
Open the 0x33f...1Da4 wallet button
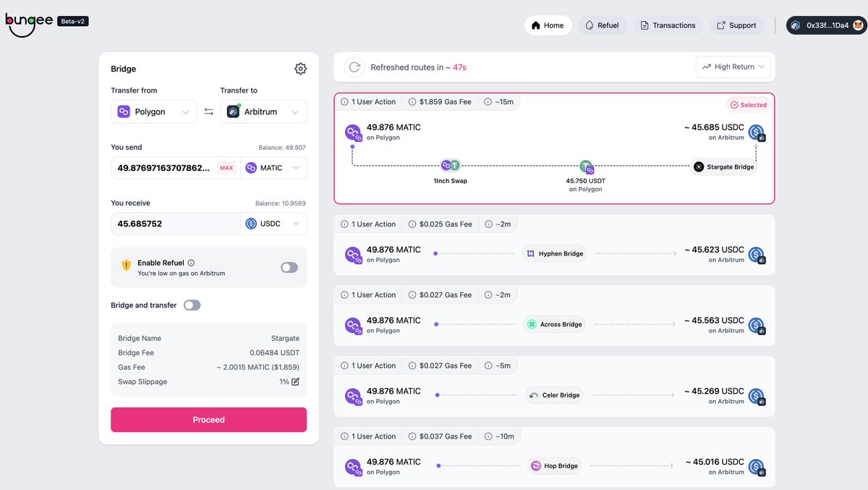click(826, 25)
